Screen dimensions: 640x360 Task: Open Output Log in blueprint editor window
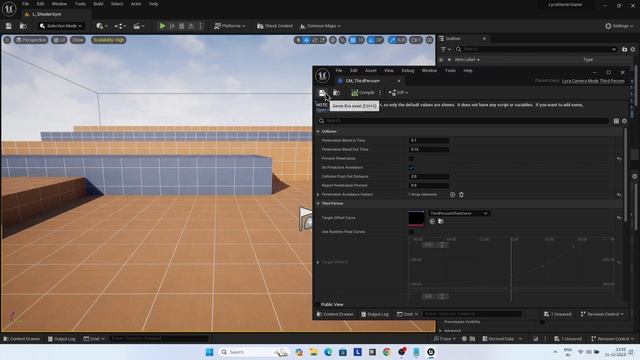click(375, 314)
